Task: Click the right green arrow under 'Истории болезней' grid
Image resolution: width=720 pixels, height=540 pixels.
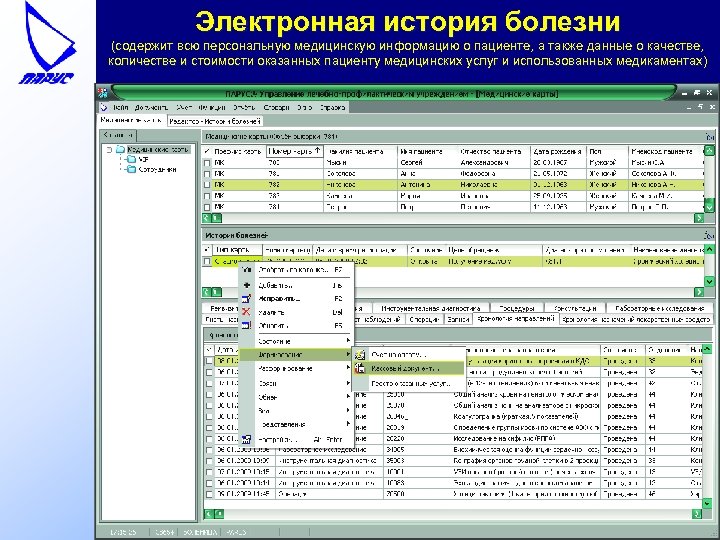Action: point(699,292)
